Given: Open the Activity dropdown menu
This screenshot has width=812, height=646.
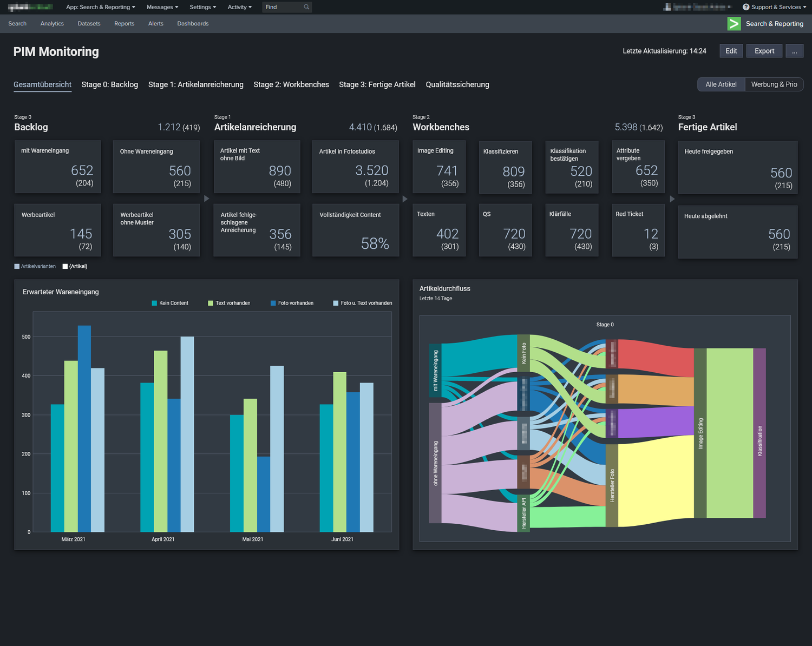Looking at the screenshot, I should pos(240,7).
